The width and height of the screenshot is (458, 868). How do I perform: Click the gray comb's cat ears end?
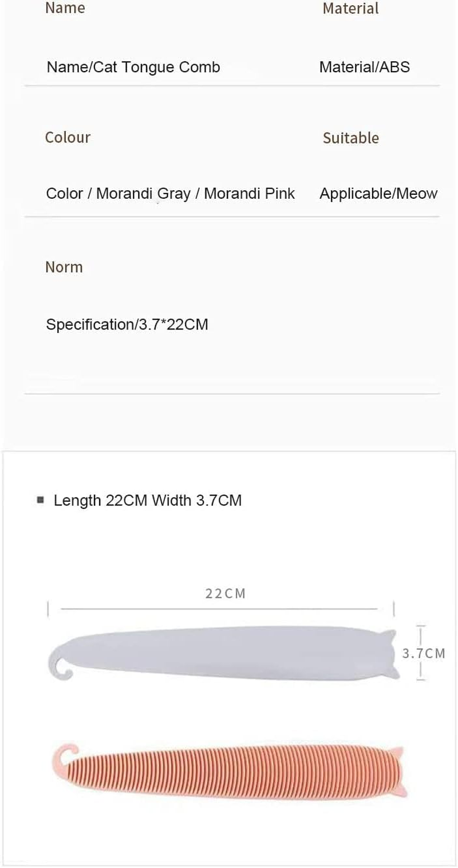389,653
